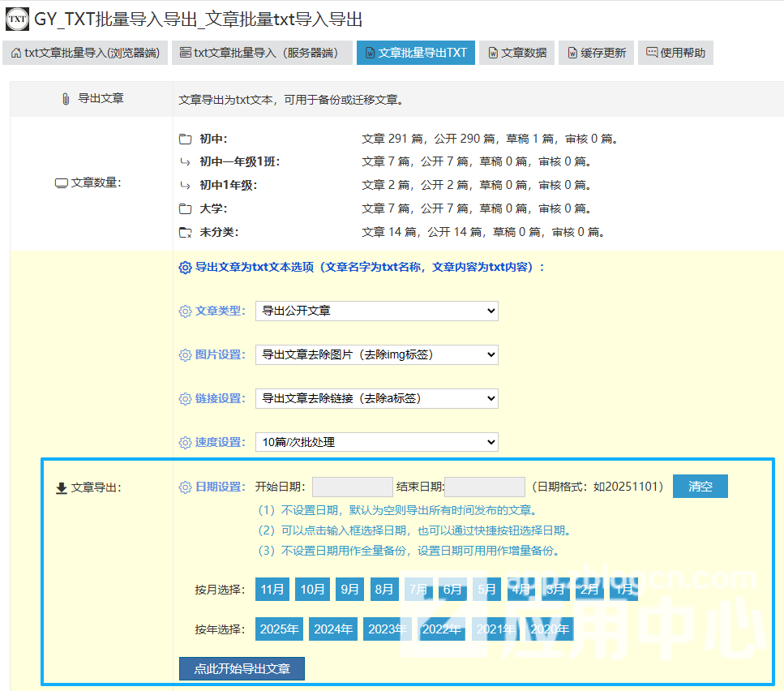Click the TXT plugin logo icon

(x=17, y=19)
